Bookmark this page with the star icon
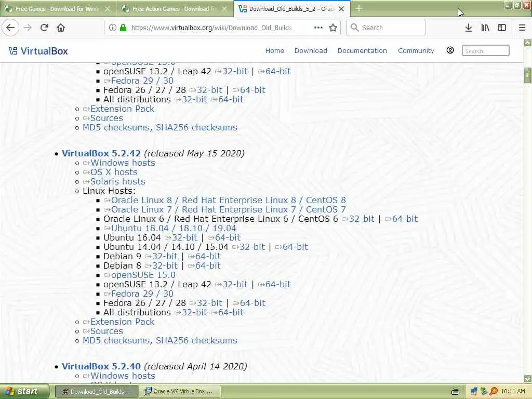 [333, 28]
